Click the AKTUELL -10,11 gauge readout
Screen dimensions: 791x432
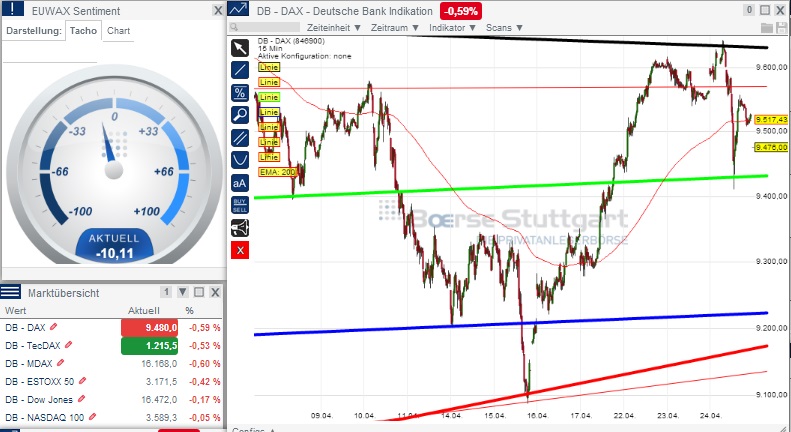[115, 246]
